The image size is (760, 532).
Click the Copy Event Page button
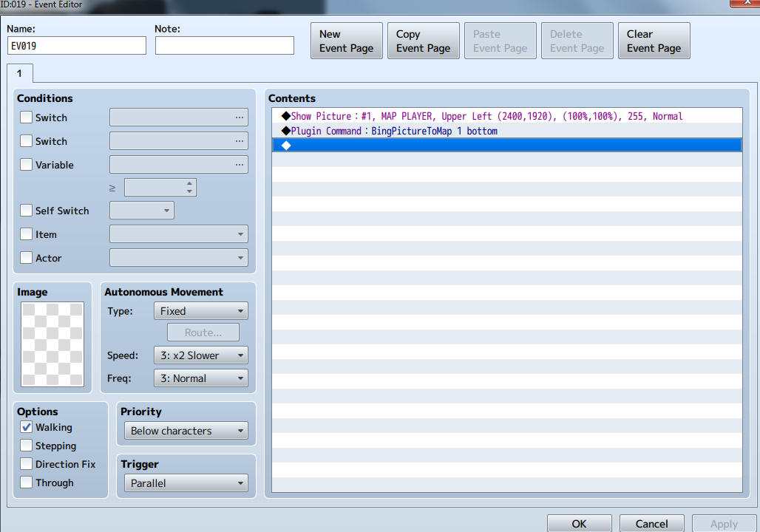(424, 41)
